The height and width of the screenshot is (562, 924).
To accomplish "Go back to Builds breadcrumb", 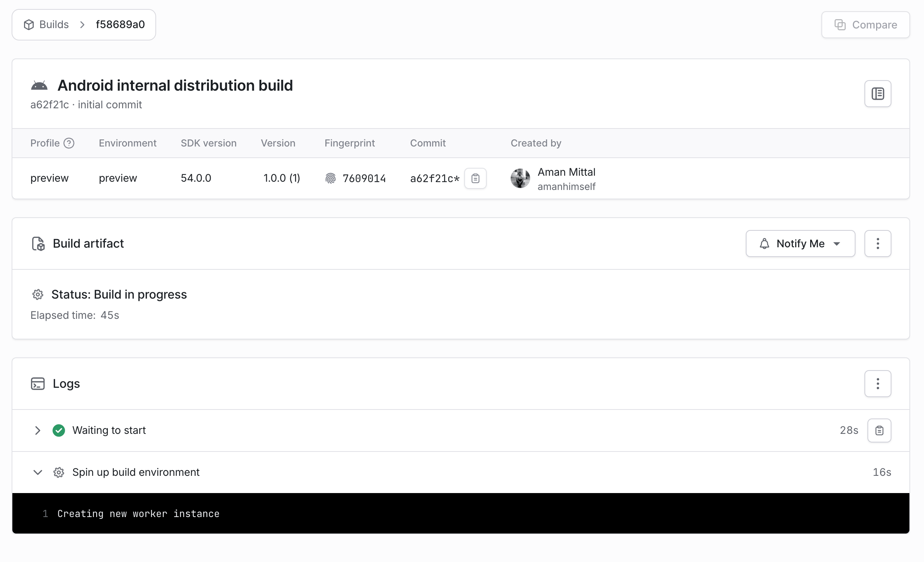I will point(54,25).
